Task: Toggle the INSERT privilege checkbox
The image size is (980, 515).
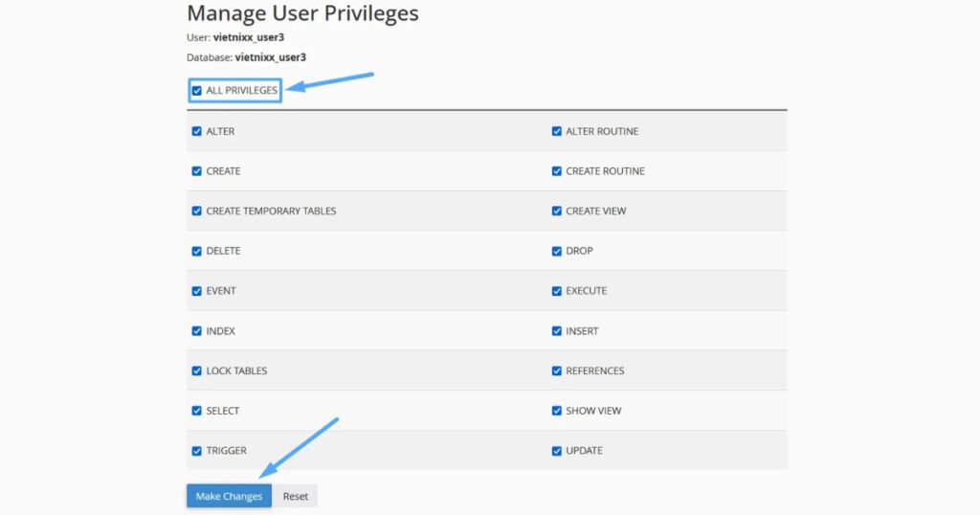Action: 556,331
